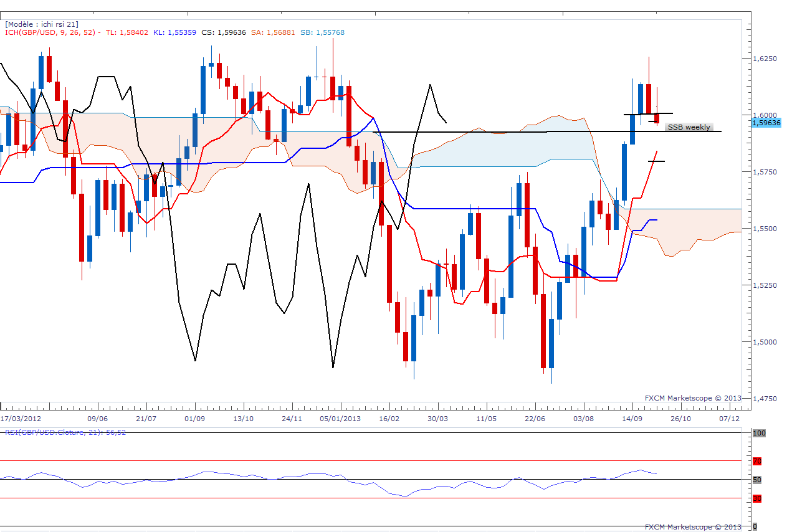Click the RSI 70 overbought level marker
The image size is (787, 532).
[757, 462]
